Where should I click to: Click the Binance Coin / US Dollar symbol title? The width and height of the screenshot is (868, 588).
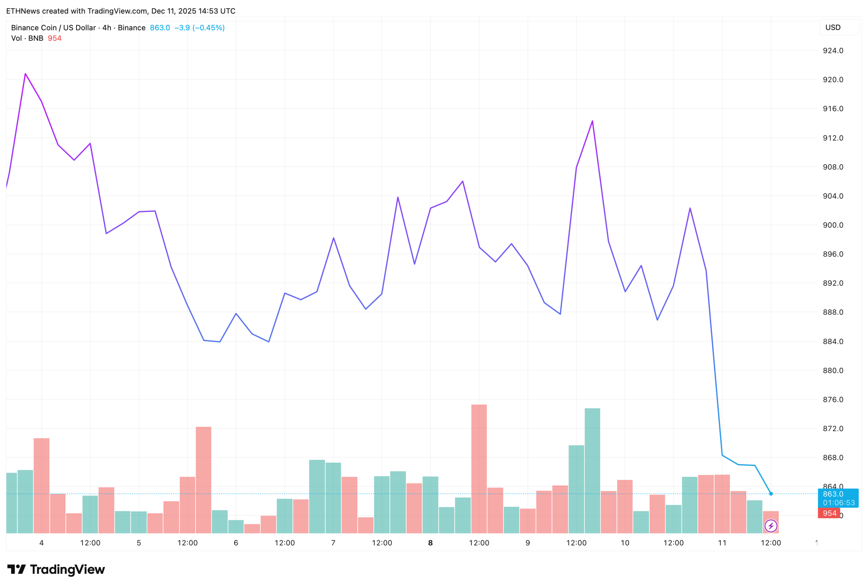point(53,28)
